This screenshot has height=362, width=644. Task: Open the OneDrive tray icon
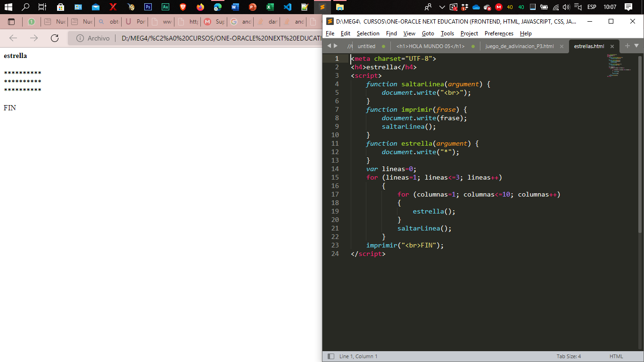point(476,7)
